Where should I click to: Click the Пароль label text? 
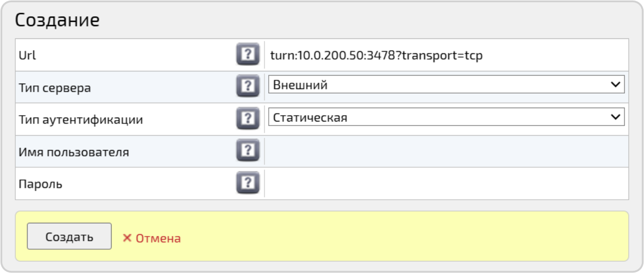click(41, 184)
